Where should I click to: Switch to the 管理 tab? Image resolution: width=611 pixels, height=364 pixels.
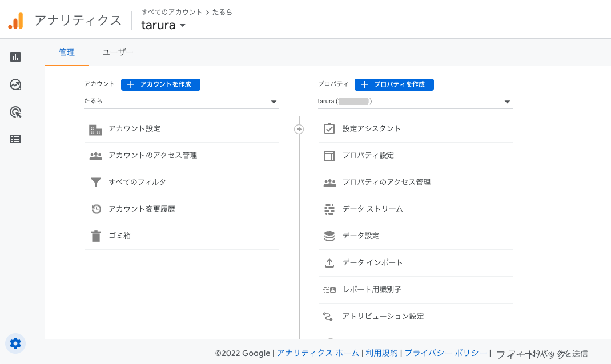tap(67, 52)
